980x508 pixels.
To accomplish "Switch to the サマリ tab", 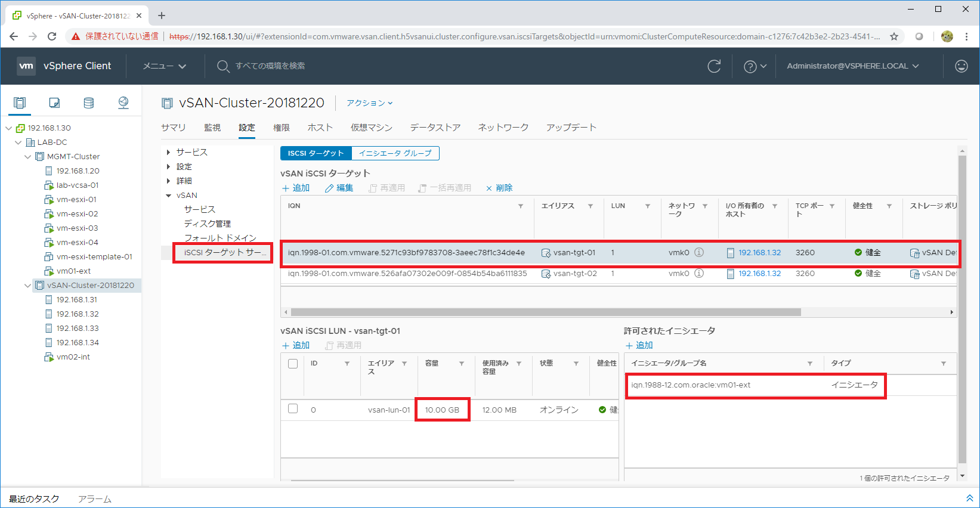I will point(174,128).
